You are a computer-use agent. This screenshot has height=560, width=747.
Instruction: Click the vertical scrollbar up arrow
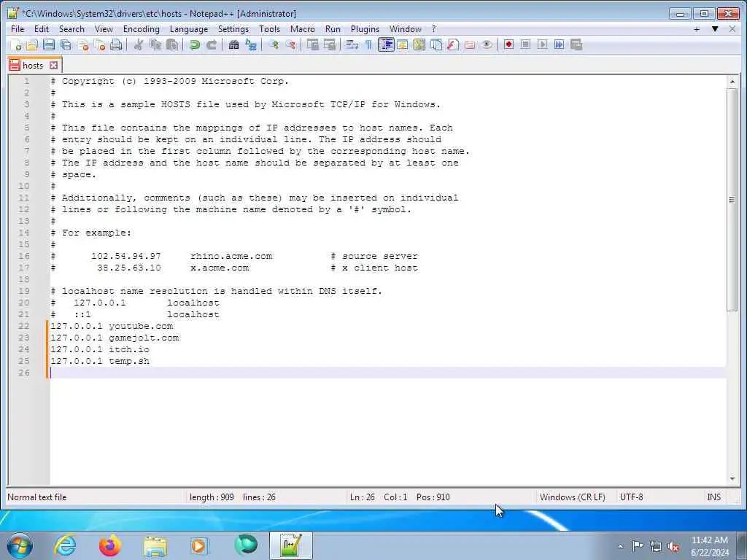[732, 82]
